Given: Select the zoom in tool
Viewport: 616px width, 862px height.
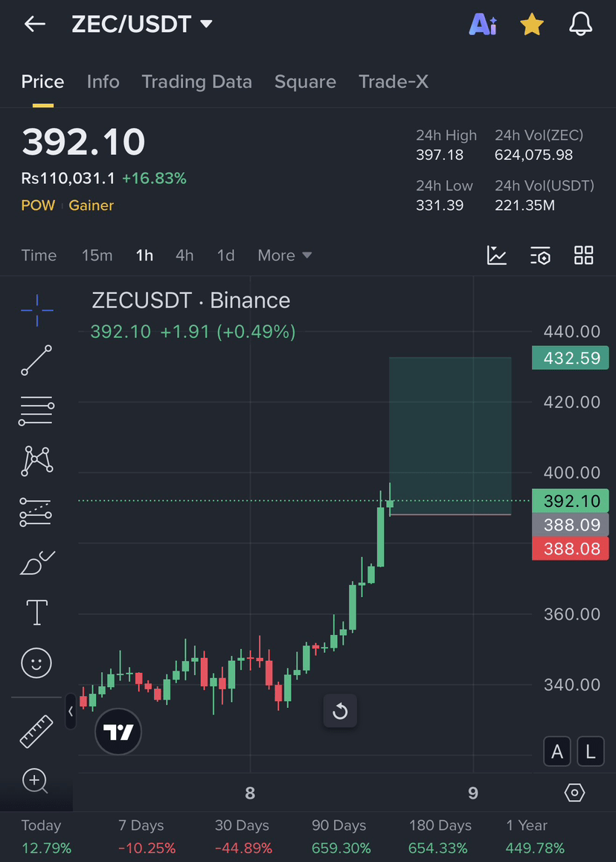Looking at the screenshot, I should [35, 781].
